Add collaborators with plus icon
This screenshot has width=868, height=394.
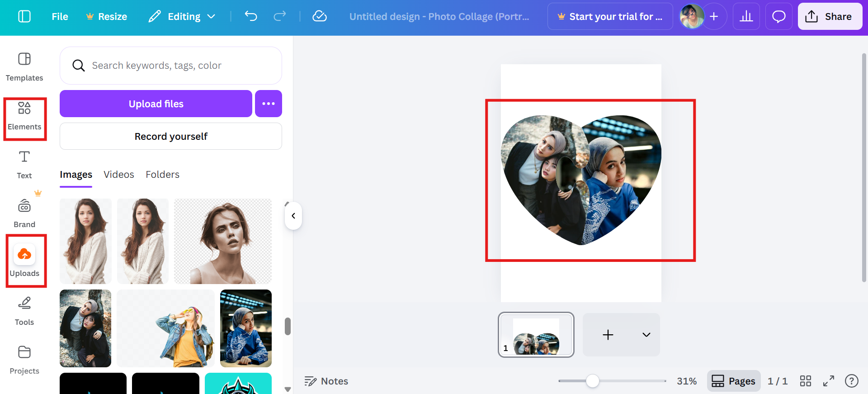click(x=714, y=17)
